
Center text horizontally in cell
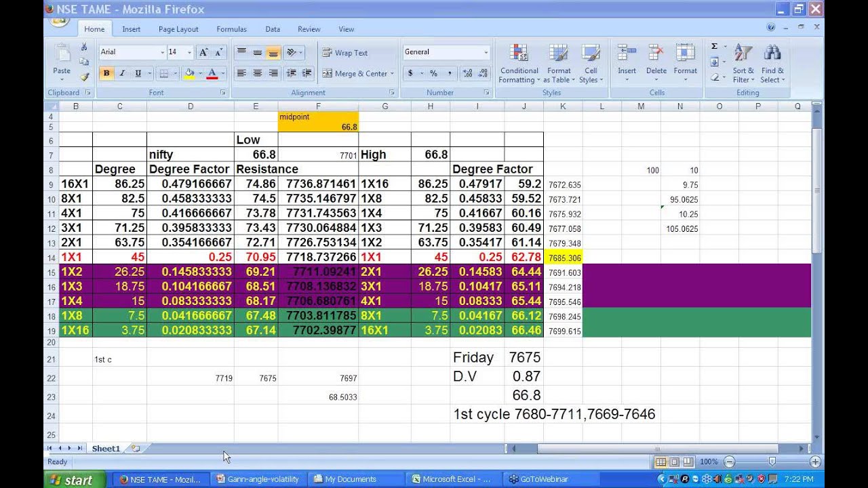tap(257, 73)
